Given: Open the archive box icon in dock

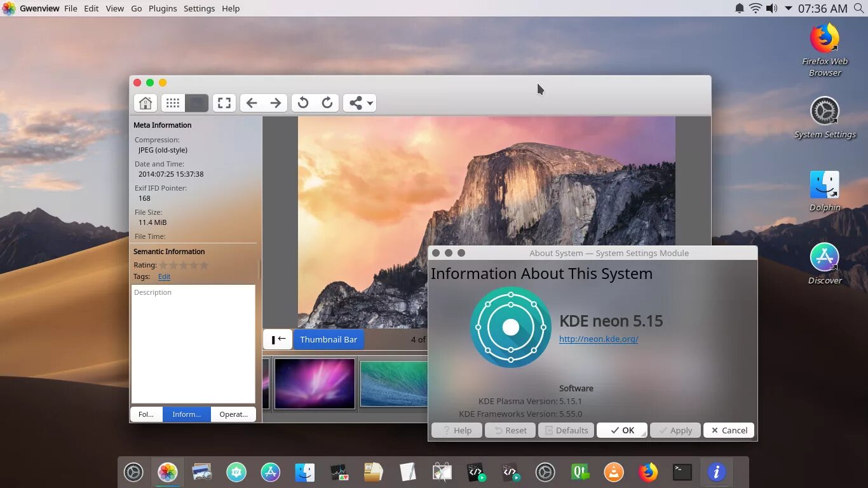Looking at the screenshot, I should coord(374,472).
